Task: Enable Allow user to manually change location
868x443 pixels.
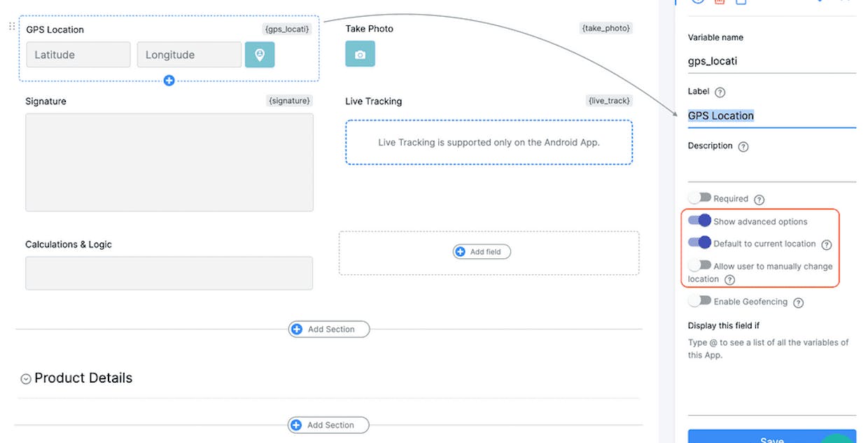Action: [x=699, y=265]
